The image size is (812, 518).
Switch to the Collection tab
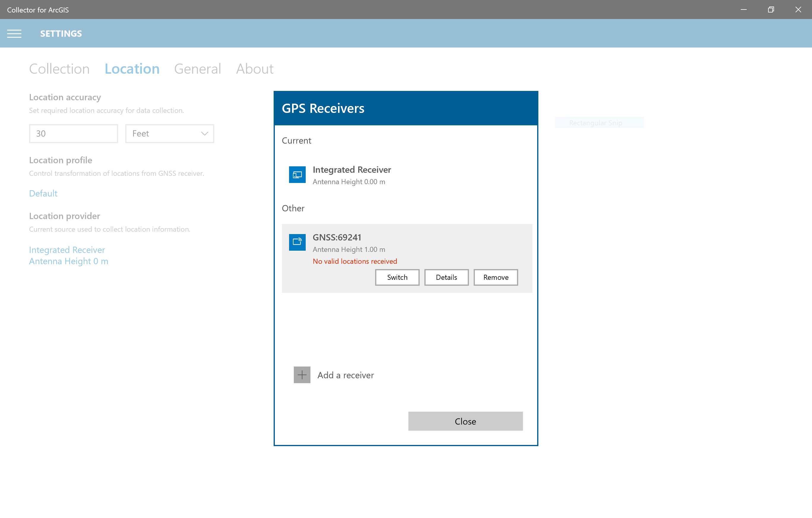59,69
